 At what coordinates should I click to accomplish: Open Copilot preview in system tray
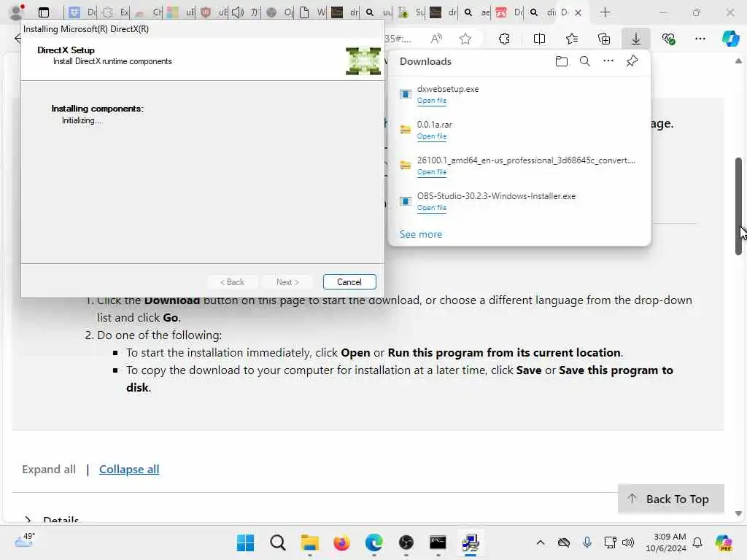[724, 542]
